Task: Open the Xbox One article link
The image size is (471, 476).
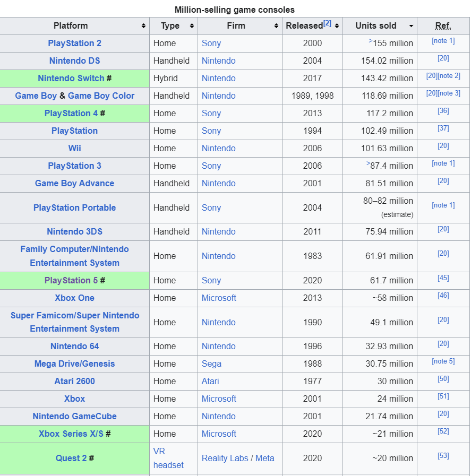Action: [x=75, y=298]
